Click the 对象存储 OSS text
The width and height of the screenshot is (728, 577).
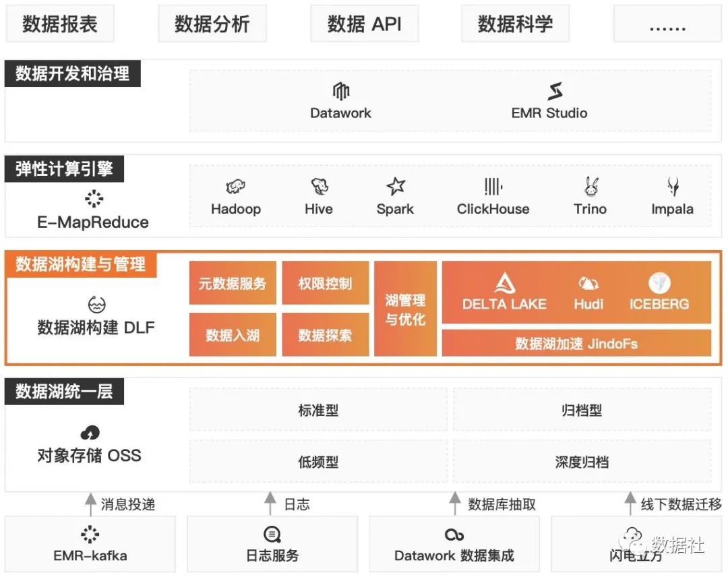(89, 456)
